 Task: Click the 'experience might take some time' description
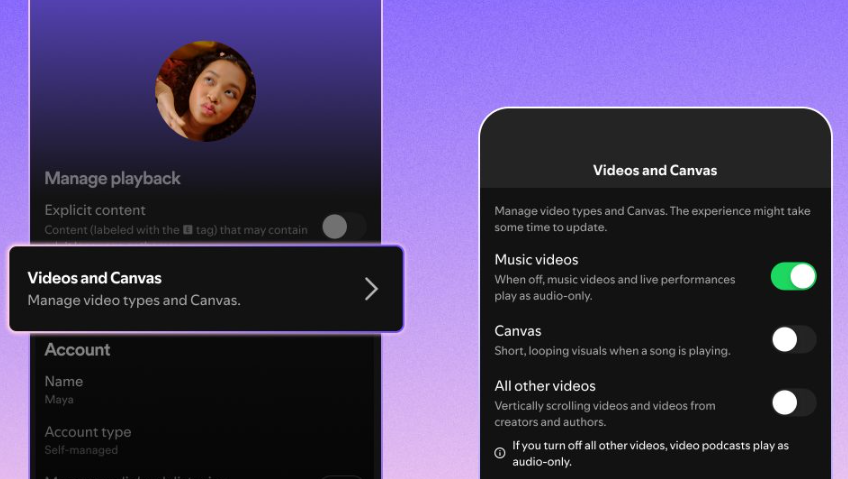652,219
